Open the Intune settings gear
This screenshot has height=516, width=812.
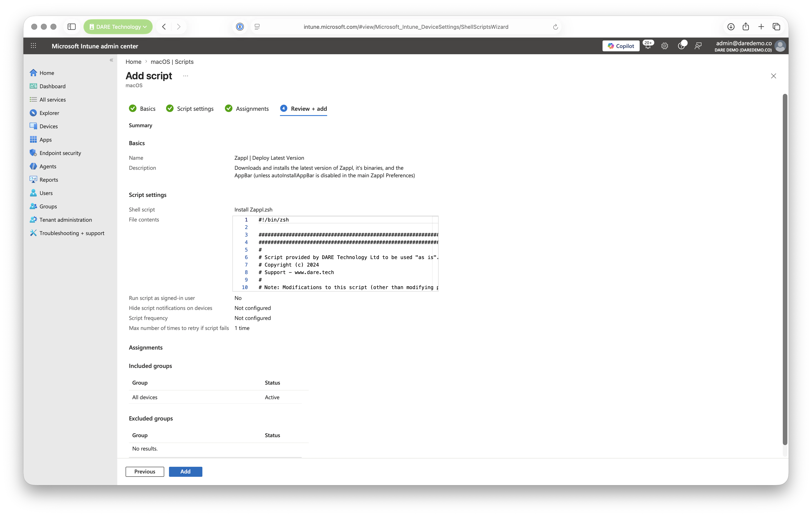pos(664,46)
